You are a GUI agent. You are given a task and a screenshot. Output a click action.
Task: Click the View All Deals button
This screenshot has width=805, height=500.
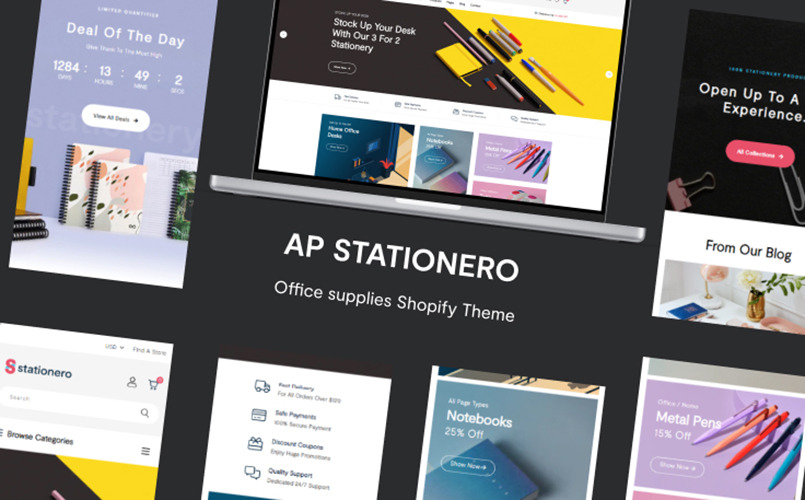point(116,119)
